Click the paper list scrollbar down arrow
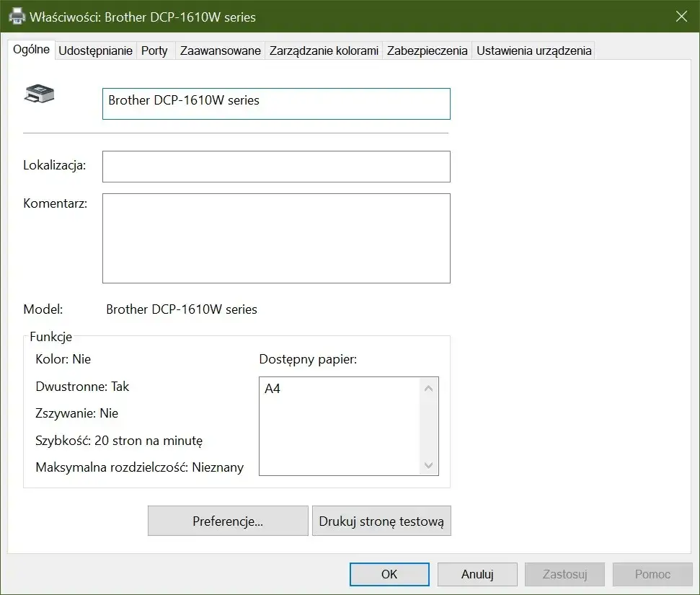The width and height of the screenshot is (700, 595). [429, 465]
